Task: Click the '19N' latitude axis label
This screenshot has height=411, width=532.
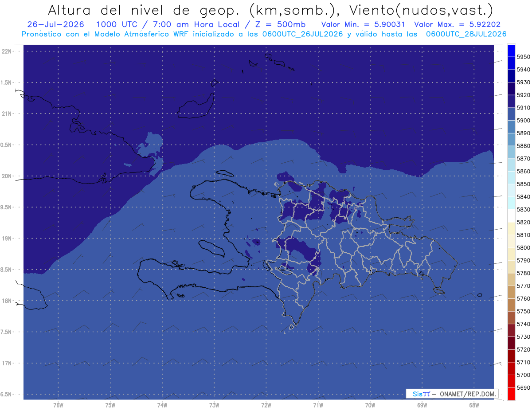Action: (x=7, y=239)
